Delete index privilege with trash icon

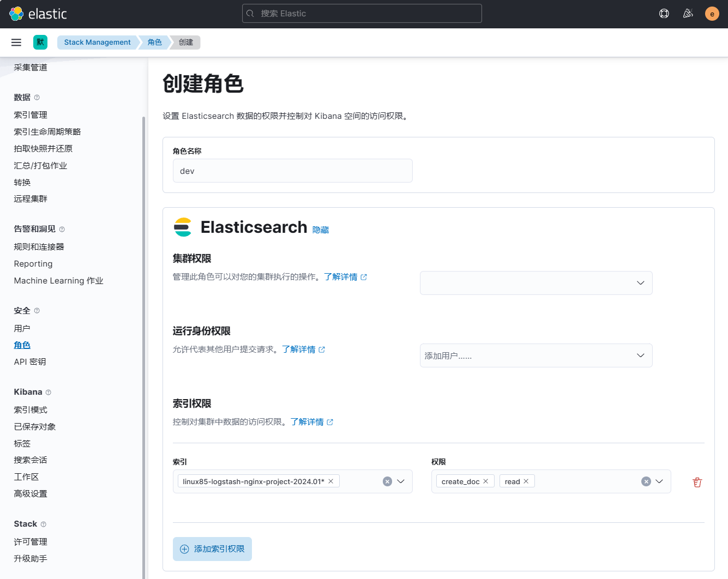[697, 482]
